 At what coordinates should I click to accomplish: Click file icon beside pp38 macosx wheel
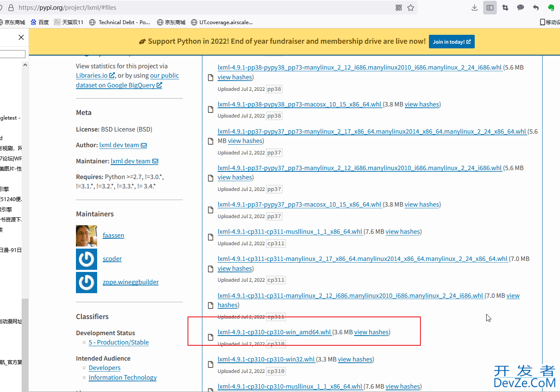tap(210, 109)
